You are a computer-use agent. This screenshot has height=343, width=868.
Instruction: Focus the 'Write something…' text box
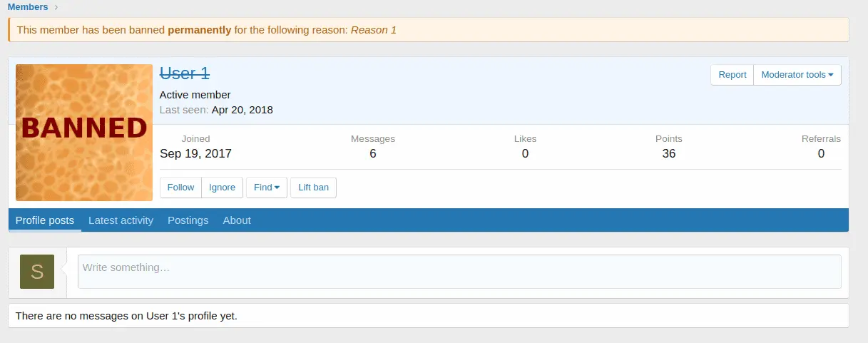[459, 272]
